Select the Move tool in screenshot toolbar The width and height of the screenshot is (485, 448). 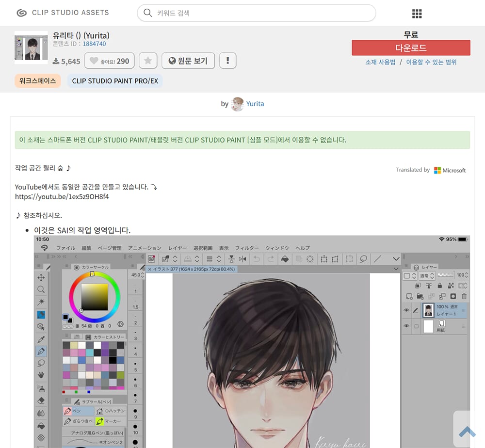pyautogui.click(x=41, y=277)
